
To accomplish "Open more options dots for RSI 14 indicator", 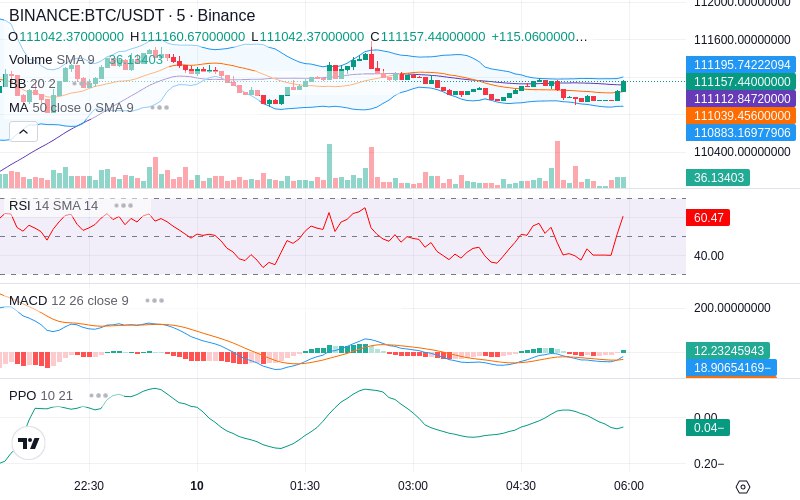I will [x=123, y=206].
